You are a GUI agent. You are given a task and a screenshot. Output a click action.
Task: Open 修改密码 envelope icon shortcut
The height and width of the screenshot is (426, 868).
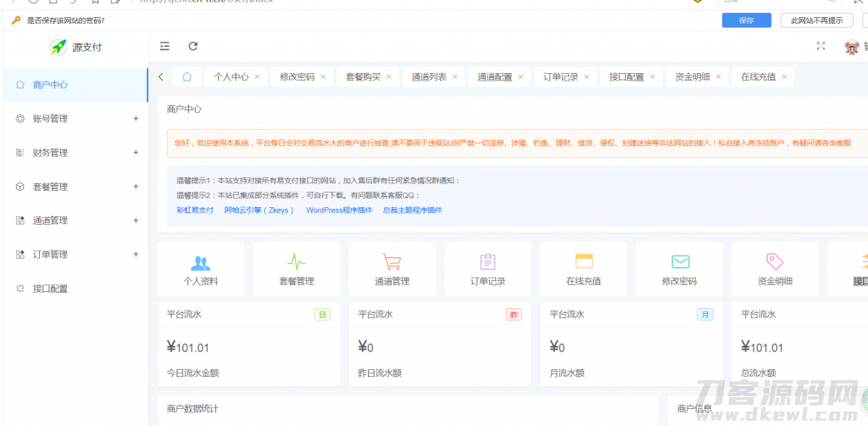coord(679,262)
